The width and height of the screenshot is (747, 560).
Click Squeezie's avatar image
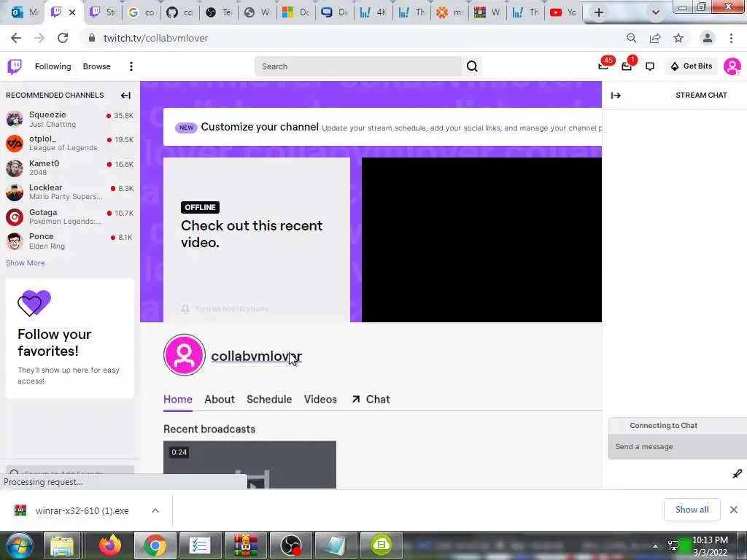[15, 119]
